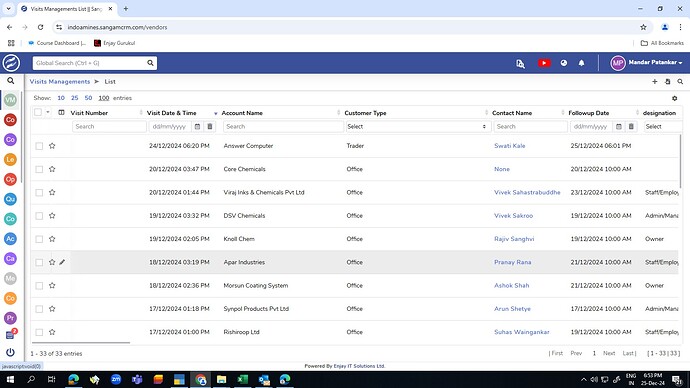Tick checkbox for Core Chemicals row
This screenshot has width=690, height=388.
39,169
